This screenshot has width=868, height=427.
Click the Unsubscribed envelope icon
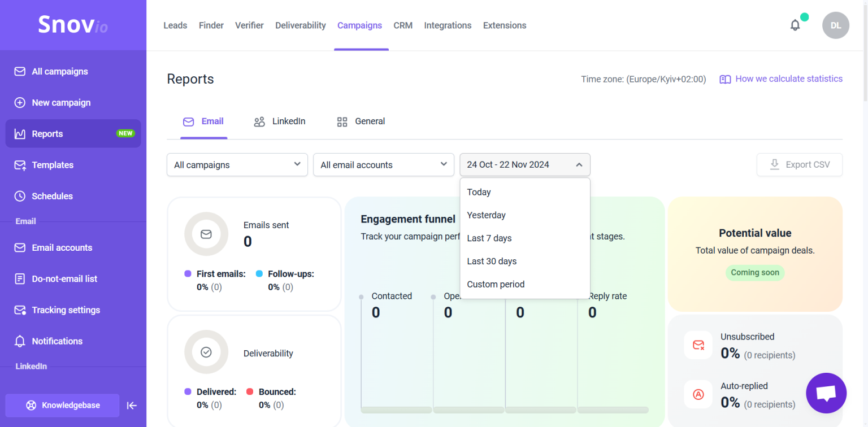(x=698, y=345)
